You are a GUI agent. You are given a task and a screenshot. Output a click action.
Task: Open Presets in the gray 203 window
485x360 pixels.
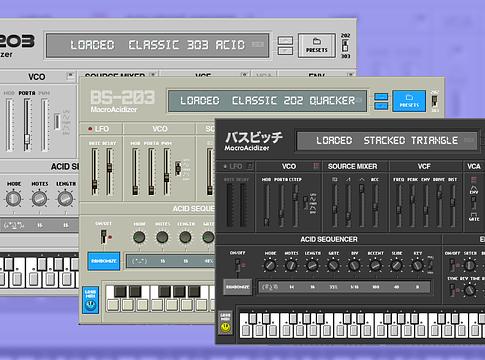[317, 45]
